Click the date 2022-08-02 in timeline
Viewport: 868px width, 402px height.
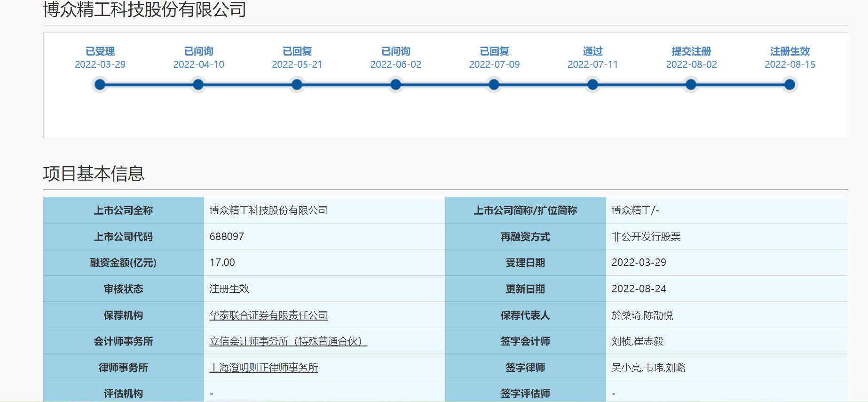(x=691, y=64)
